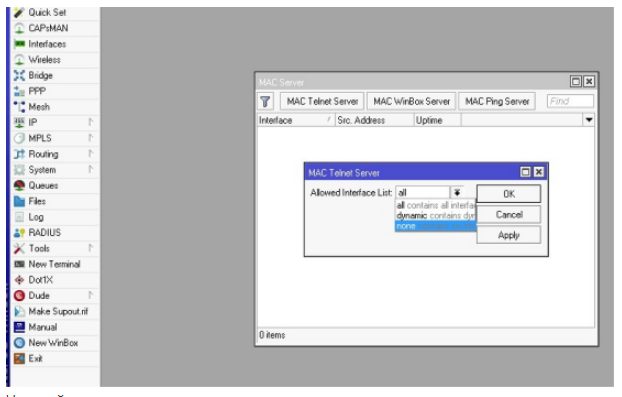Open the System menu

pos(55,170)
